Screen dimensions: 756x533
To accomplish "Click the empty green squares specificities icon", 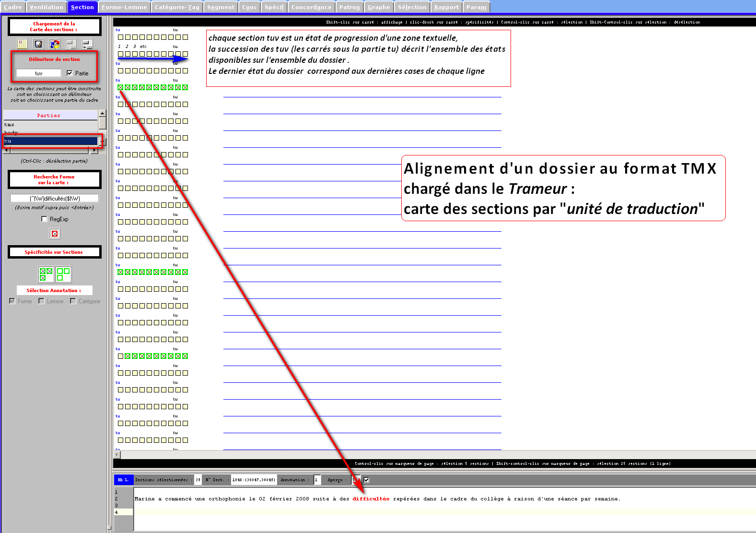I will click(63, 274).
